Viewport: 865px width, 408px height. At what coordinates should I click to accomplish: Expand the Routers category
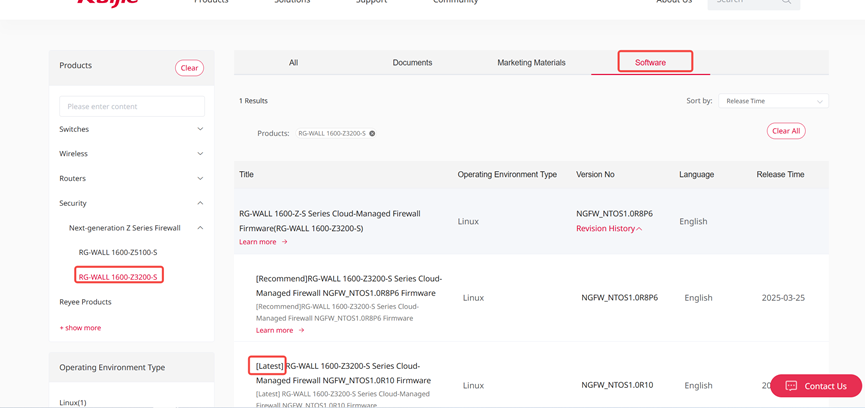click(200, 179)
